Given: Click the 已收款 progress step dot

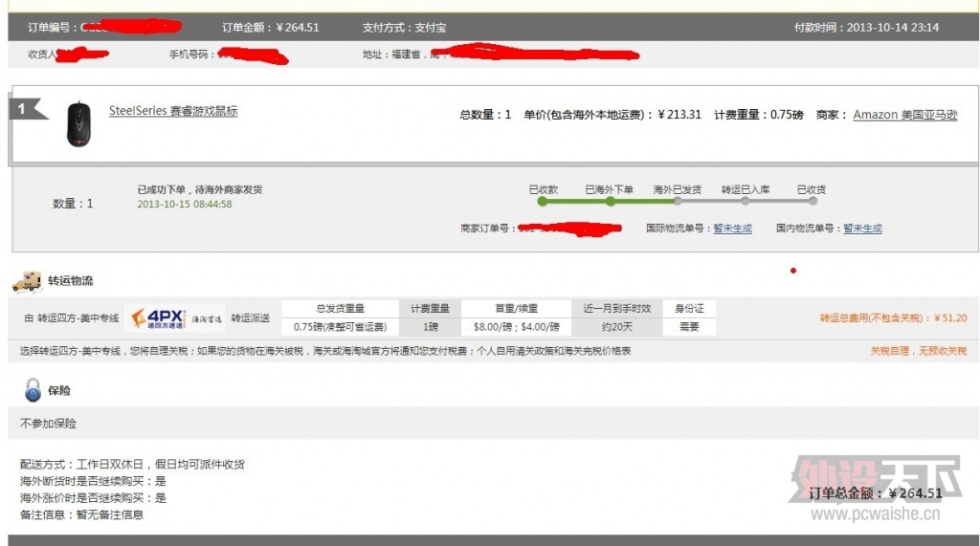Looking at the screenshot, I should 543,201.
